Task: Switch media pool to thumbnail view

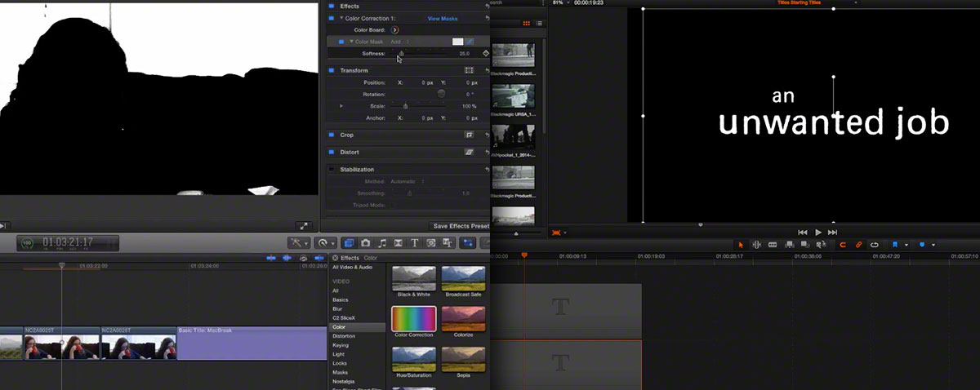Action: (x=527, y=24)
